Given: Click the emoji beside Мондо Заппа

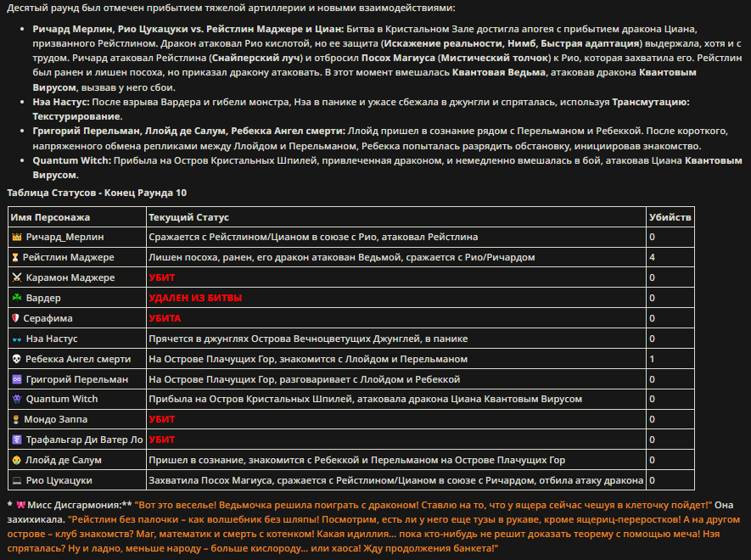Looking at the screenshot, I should pyautogui.click(x=16, y=420).
